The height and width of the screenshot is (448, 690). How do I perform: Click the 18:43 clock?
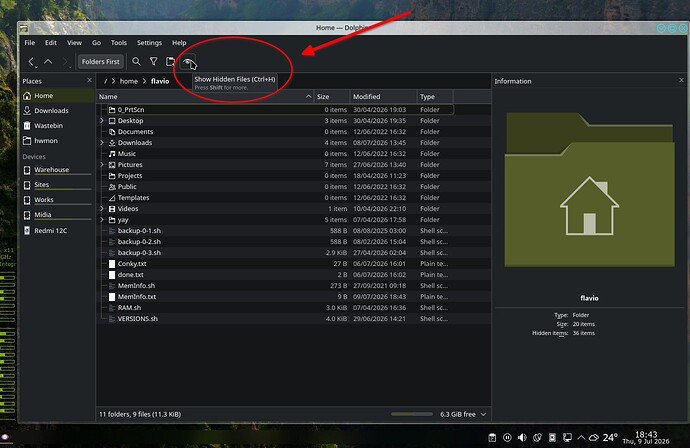click(x=646, y=437)
